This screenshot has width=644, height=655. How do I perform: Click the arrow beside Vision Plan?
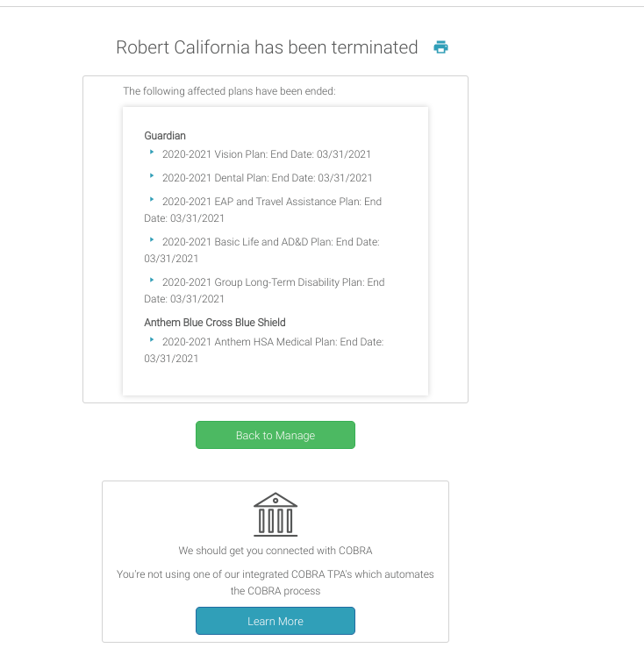(x=152, y=153)
